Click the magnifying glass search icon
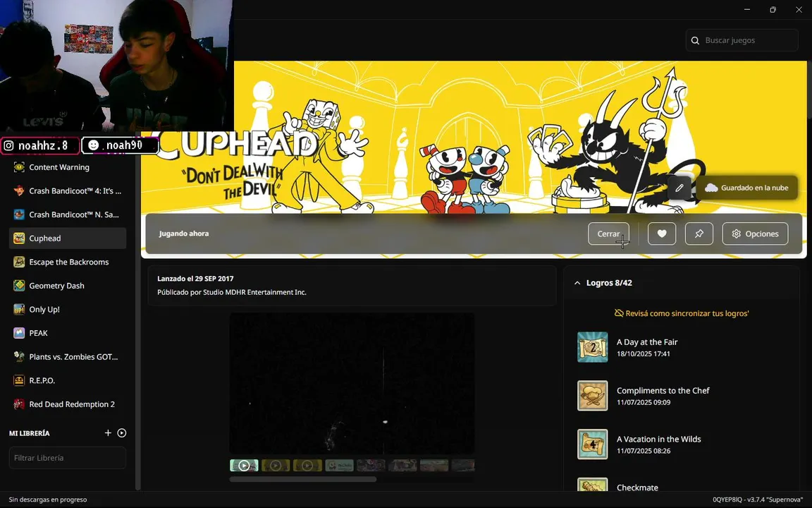 (x=696, y=40)
